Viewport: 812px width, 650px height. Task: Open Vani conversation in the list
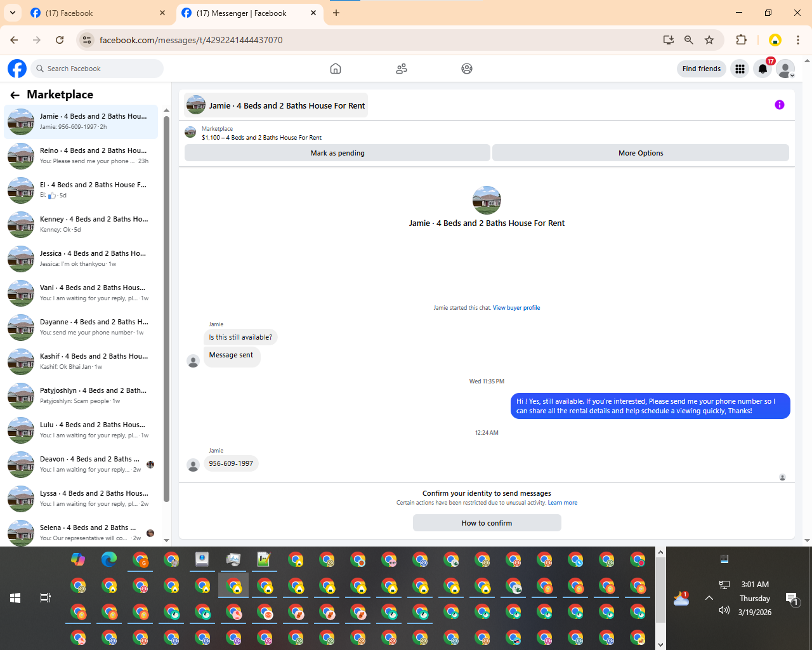(81, 293)
